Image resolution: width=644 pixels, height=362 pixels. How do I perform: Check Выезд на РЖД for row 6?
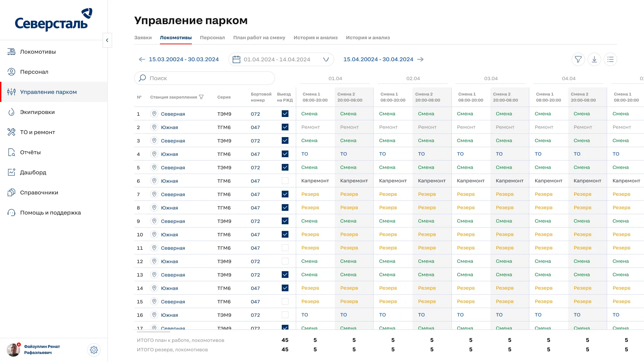click(285, 181)
